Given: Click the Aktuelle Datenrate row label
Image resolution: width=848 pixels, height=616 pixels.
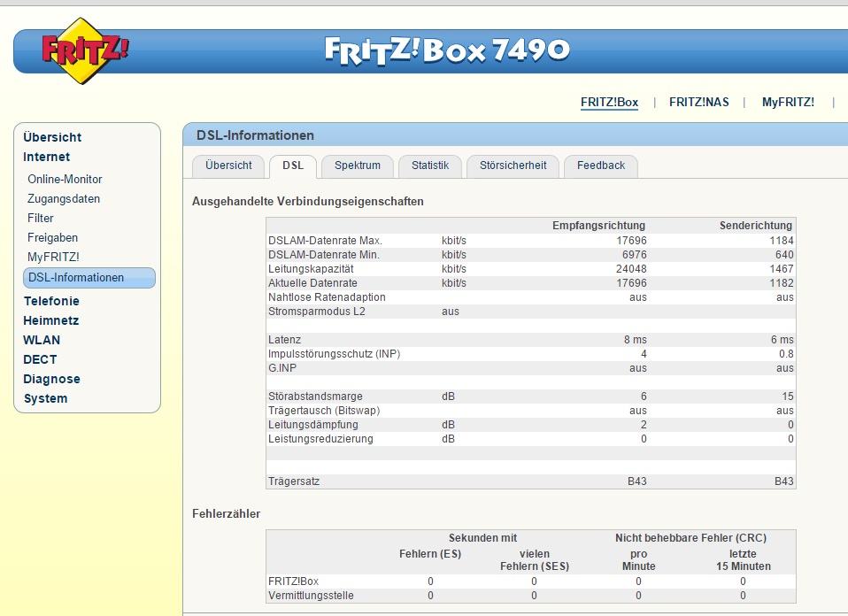Looking at the screenshot, I should (312, 283).
